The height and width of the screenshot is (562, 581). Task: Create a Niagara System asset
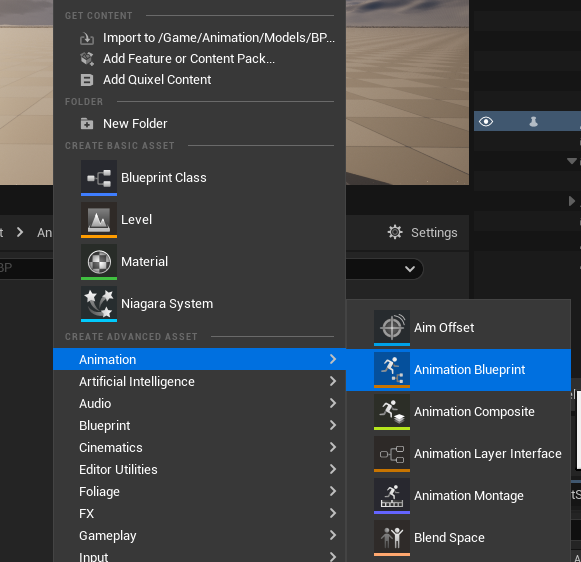[x=199, y=303]
